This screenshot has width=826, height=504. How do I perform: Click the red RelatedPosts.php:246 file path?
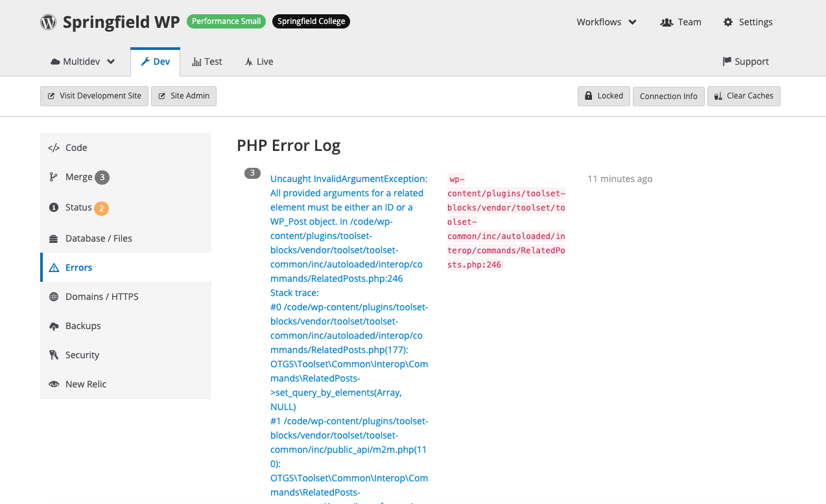506,222
